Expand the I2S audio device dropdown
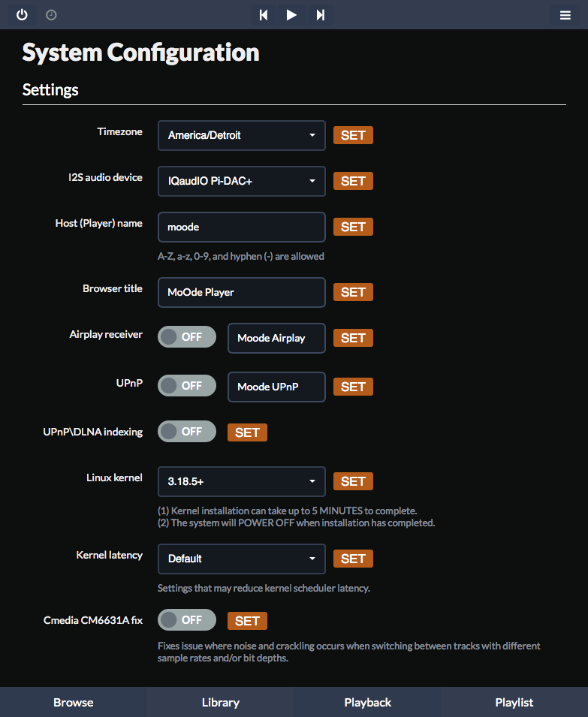Screen dimensions: 588x717 tap(241, 181)
